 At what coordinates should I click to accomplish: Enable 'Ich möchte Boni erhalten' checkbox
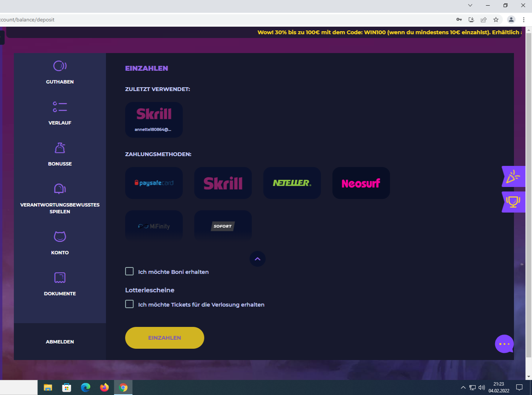point(129,272)
